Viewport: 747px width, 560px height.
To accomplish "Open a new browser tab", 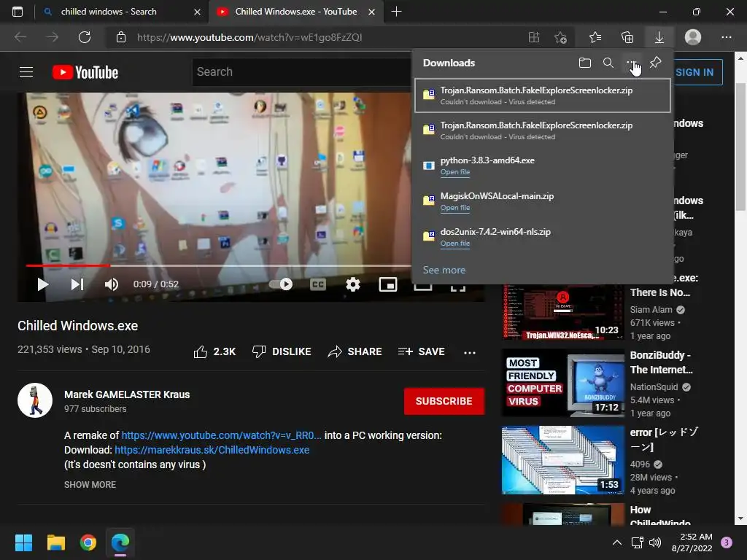I will 396,12.
